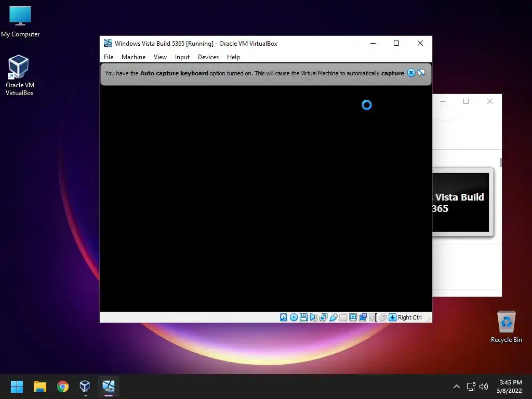Click the VirtualBox title bar window icon
Screen dimensions: 532x399
[x=108, y=43]
